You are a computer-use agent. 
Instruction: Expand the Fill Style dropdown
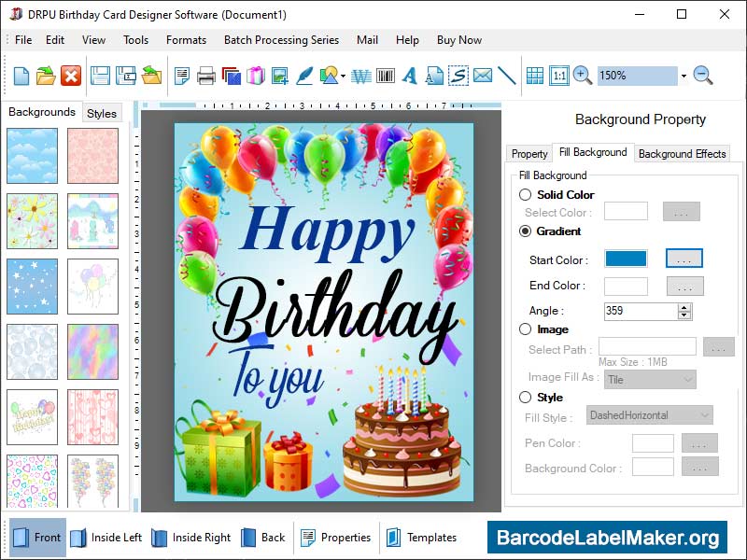click(648, 414)
